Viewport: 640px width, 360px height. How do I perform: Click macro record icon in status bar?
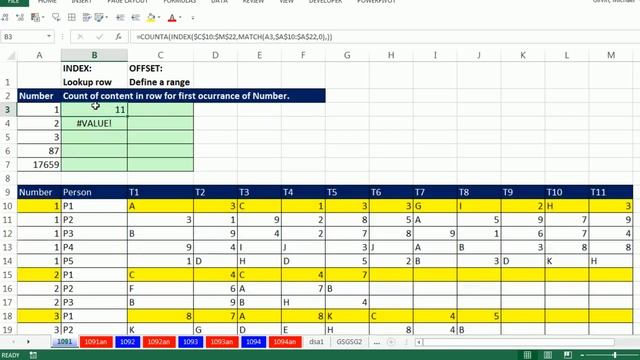pos(33,355)
